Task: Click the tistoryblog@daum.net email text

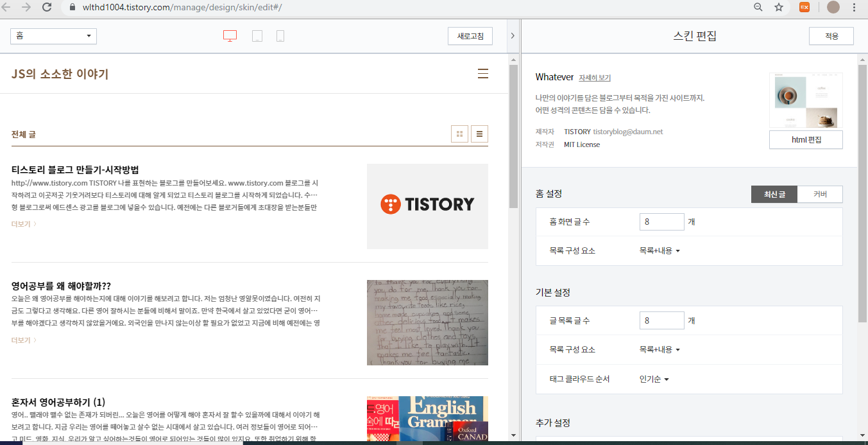Action: pos(628,132)
